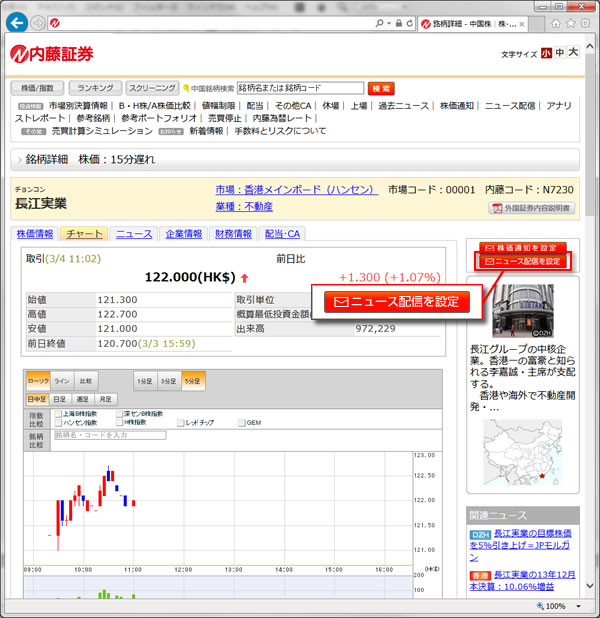This screenshot has height=618, width=600.
Task: Select 5分足 interval
Action: [x=193, y=381]
